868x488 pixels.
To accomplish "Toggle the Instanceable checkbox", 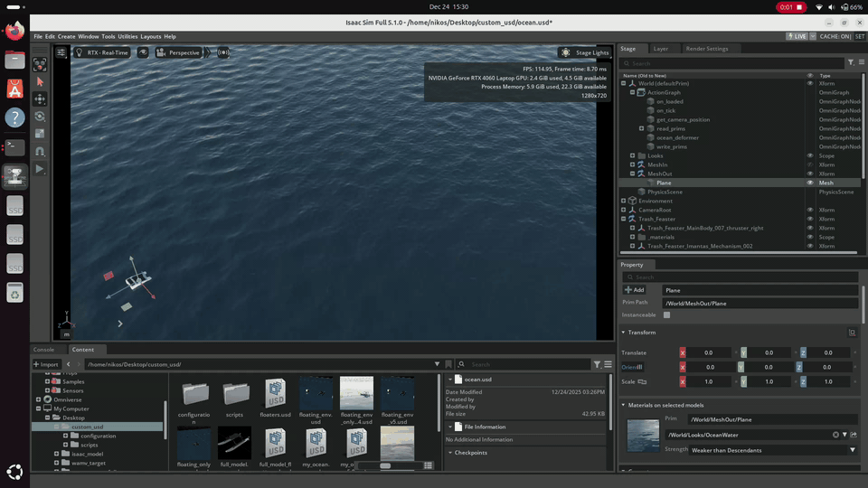I will pyautogui.click(x=667, y=314).
